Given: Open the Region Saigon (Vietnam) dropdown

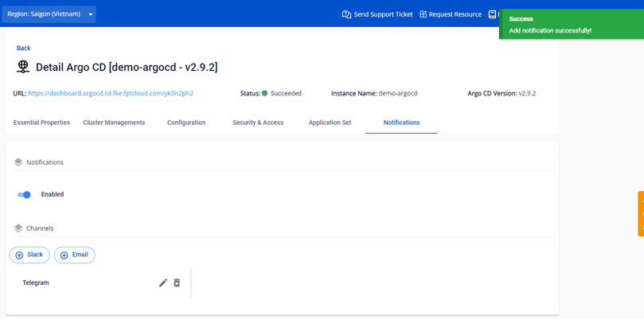Looking at the screenshot, I should click(x=49, y=14).
